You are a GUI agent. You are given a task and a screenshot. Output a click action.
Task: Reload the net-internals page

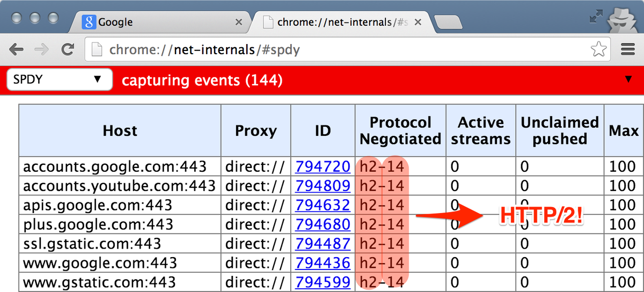tap(68, 50)
